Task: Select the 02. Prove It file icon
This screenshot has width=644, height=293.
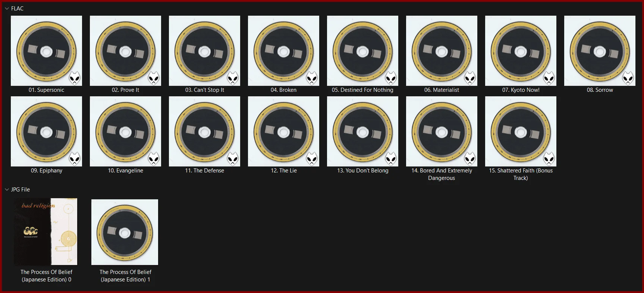Action: tap(125, 51)
